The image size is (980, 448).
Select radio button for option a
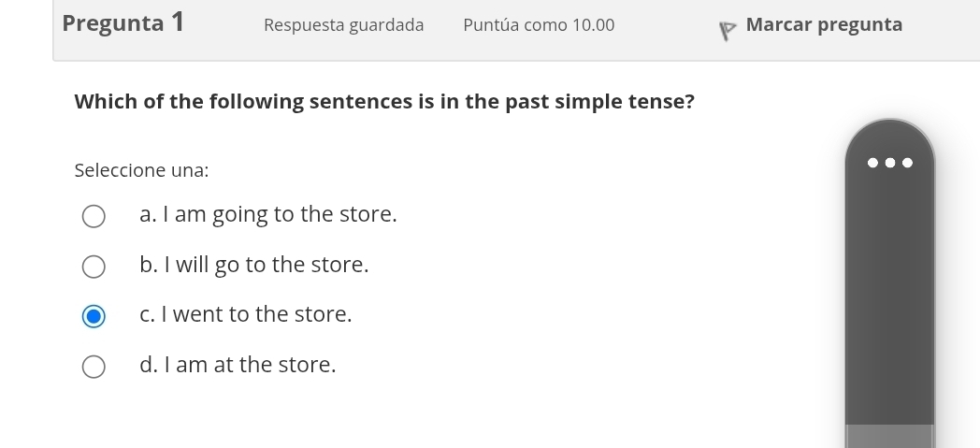pos(94,217)
